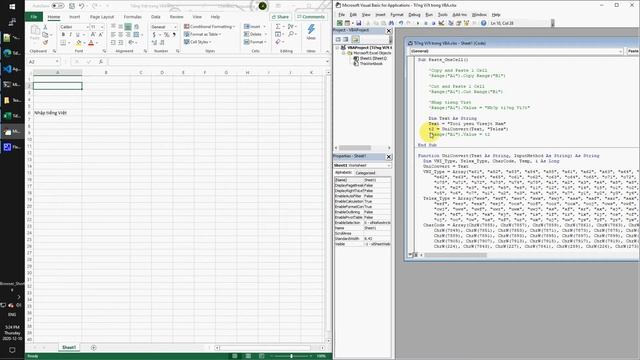Image resolution: width=640 pixels, height=360 pixels.
Task: Click the EnableCalculation property row
Action: [x=362, y=201]
